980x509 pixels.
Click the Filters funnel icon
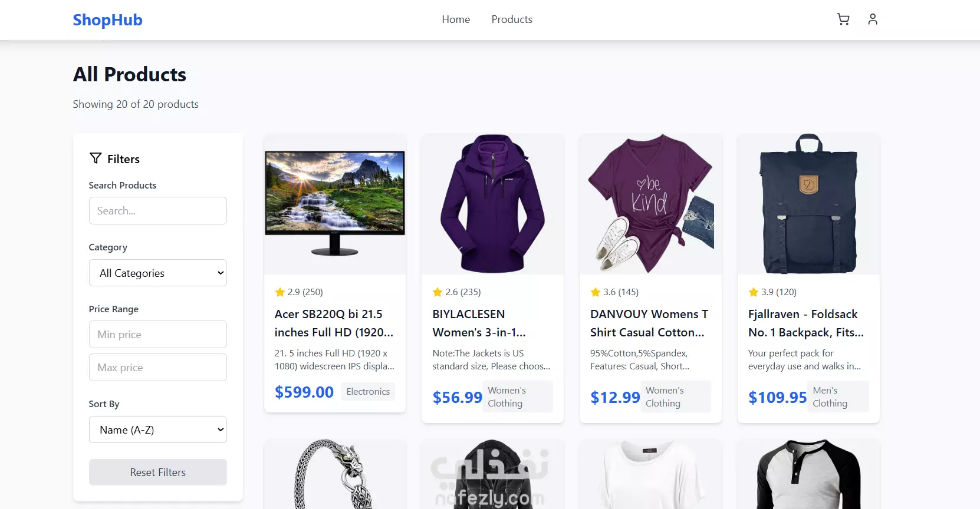coord(96,158)
